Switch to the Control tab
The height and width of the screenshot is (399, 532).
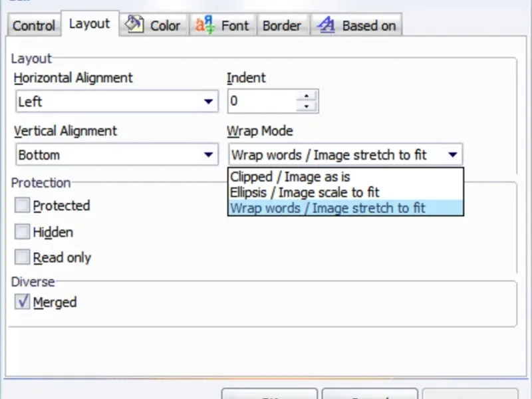33,26
